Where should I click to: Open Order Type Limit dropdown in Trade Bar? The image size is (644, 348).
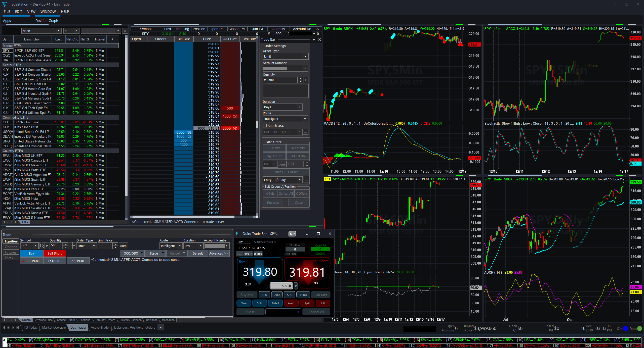(286, 56)
